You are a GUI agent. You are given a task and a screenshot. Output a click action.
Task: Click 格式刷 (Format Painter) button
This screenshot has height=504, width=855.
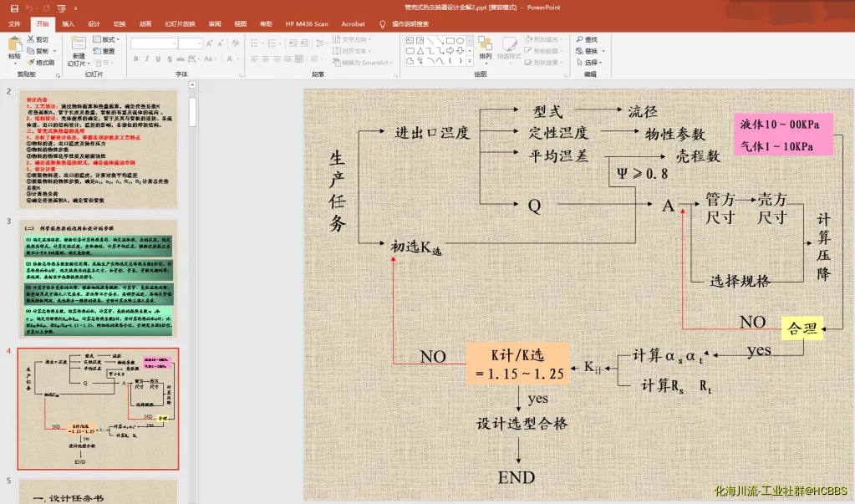pos(41,63)
